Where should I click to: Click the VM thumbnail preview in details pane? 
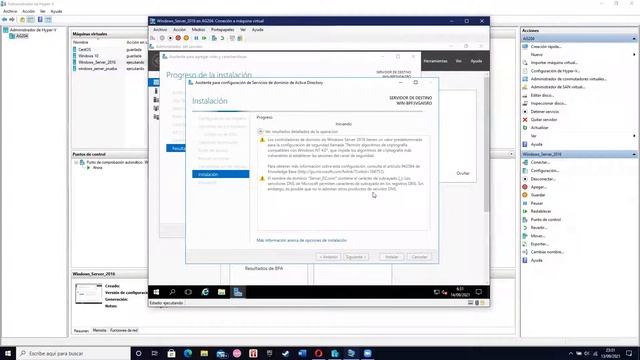[x=89, y=294]
